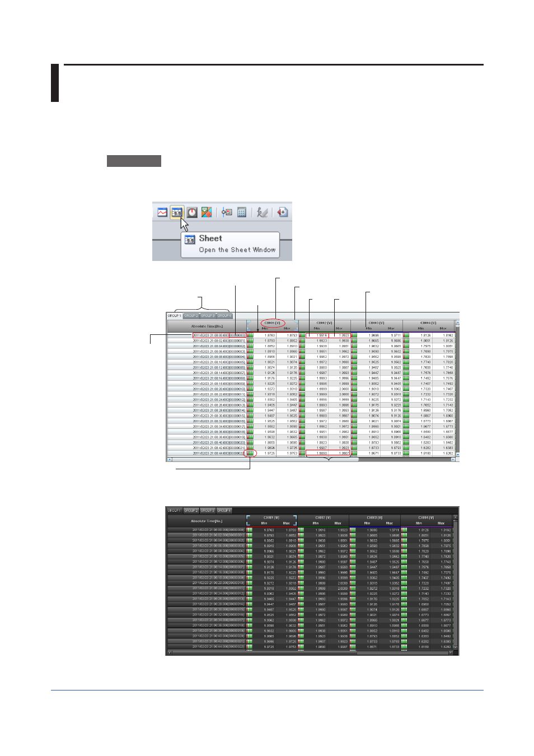This screenshot has height=756, width=534.
Task: Switch to GROUP 2 tab in dark sheet
Action: tap(191, 511)
